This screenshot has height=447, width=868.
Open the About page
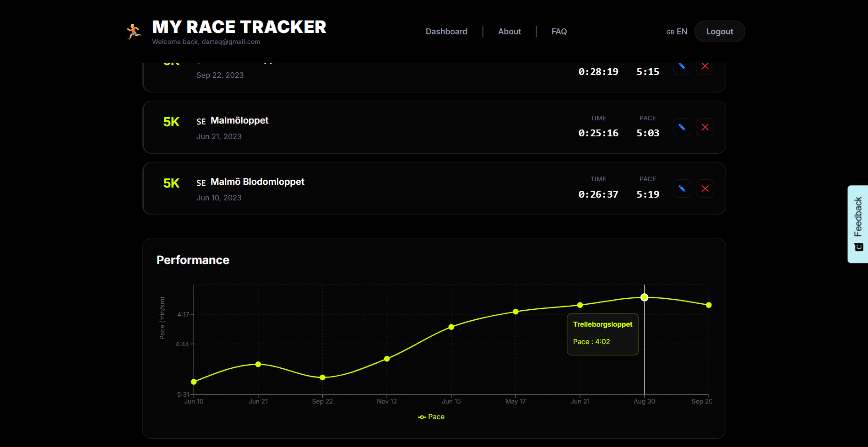coord(509,31)
